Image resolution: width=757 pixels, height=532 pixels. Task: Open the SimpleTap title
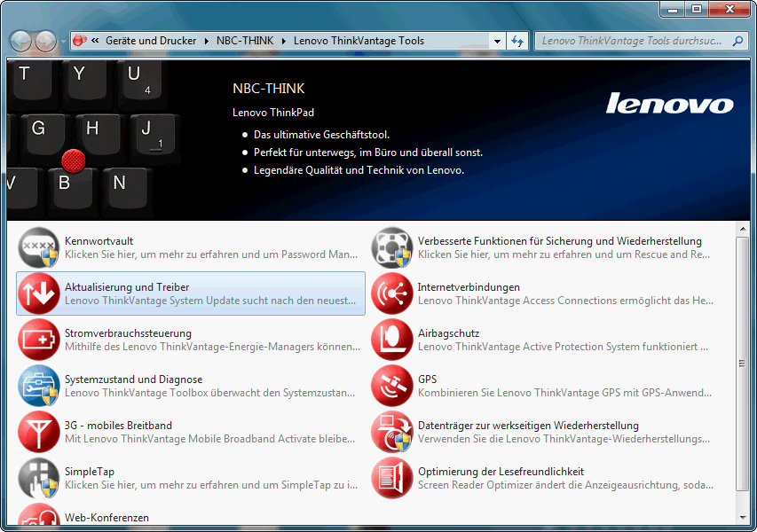90,472
